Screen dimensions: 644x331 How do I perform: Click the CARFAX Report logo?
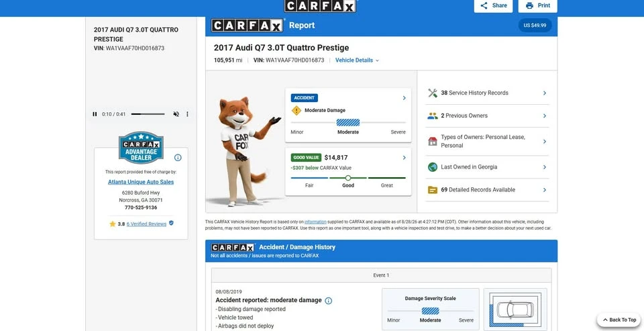pos(248,25)
